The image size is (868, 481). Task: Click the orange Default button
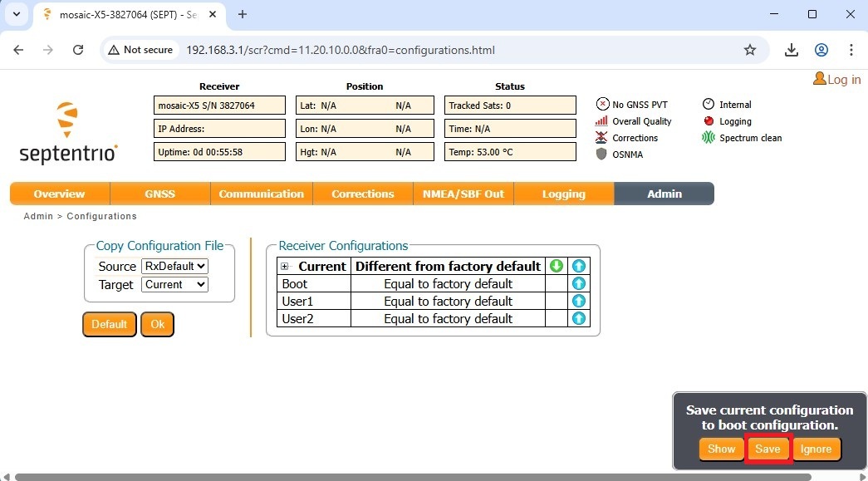coord(109,324)
